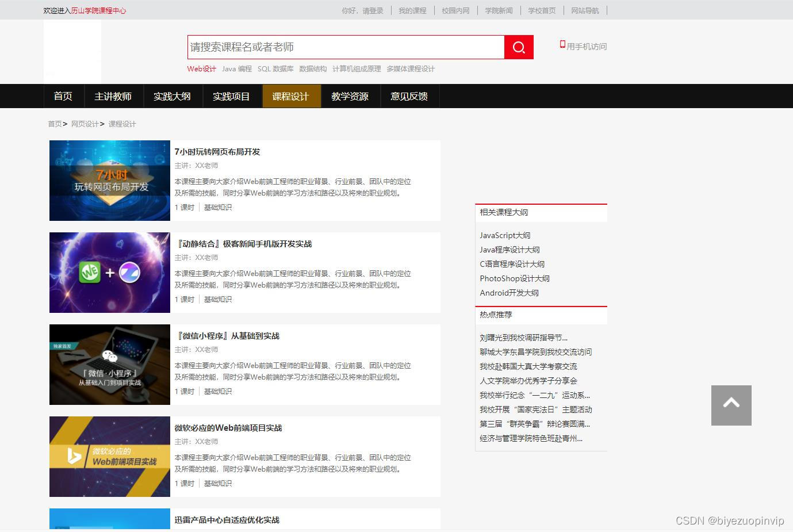Click the mobile phone icon for 用手机访问
This screenshot has width=793, height=532.
562,44
